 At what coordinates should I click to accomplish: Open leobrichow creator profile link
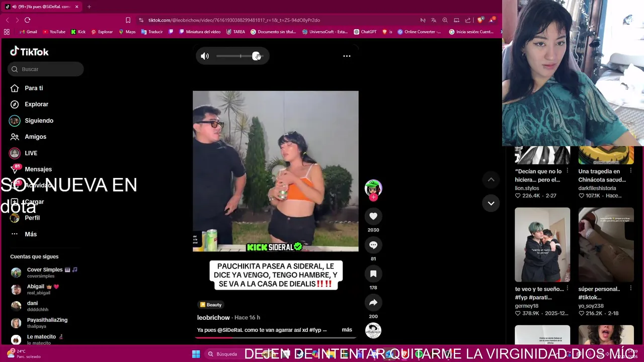(213, 318)
